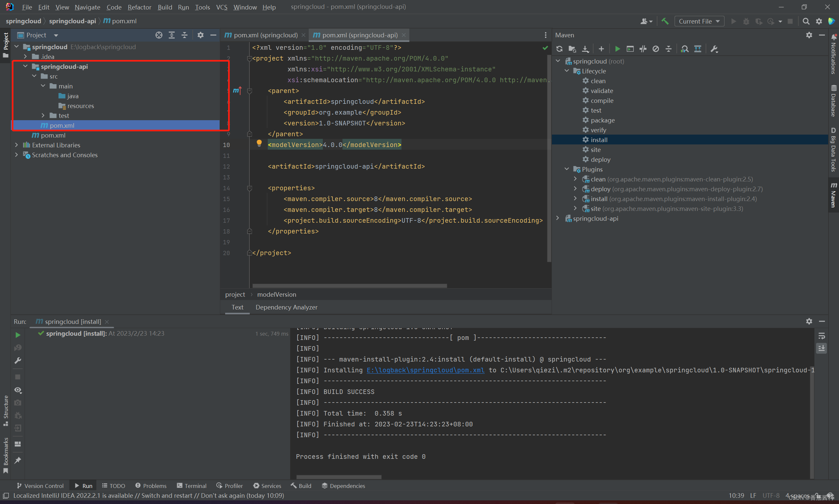This screenshot has height=504, width=839.
Task: Toggle Maven offline mode
Action: [x=643, y=49]
